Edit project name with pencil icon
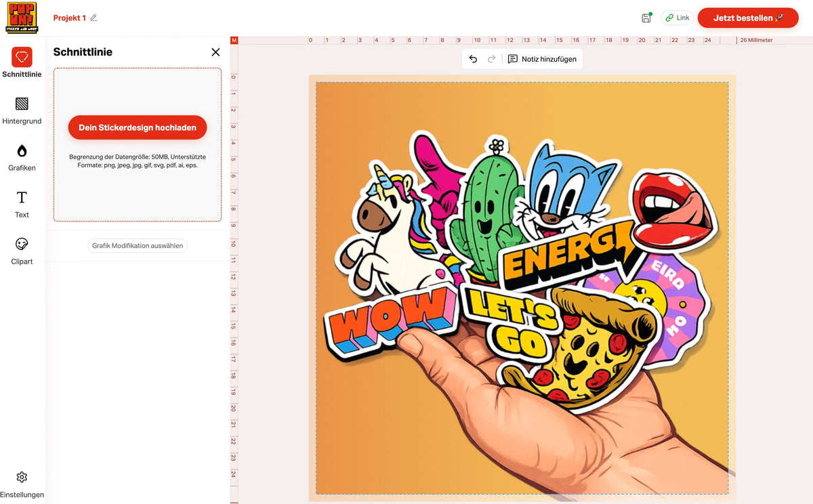This screenshot has height=504, width=813. (x=93, y=18)
